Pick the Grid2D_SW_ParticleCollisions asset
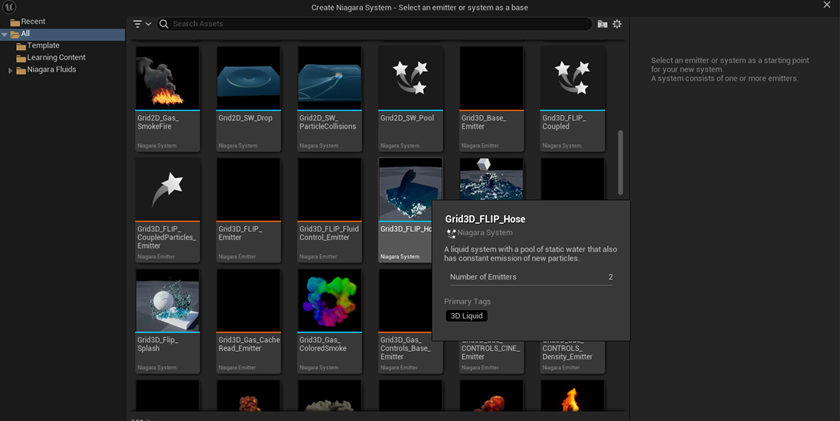This screenshot has width=840, height=421. coord(330,79)
